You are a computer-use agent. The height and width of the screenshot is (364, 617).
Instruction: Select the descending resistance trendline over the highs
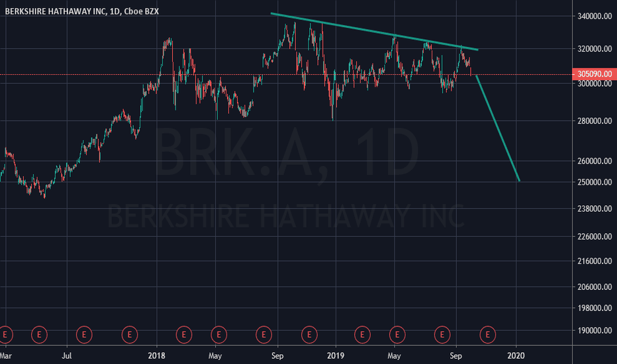374,32
